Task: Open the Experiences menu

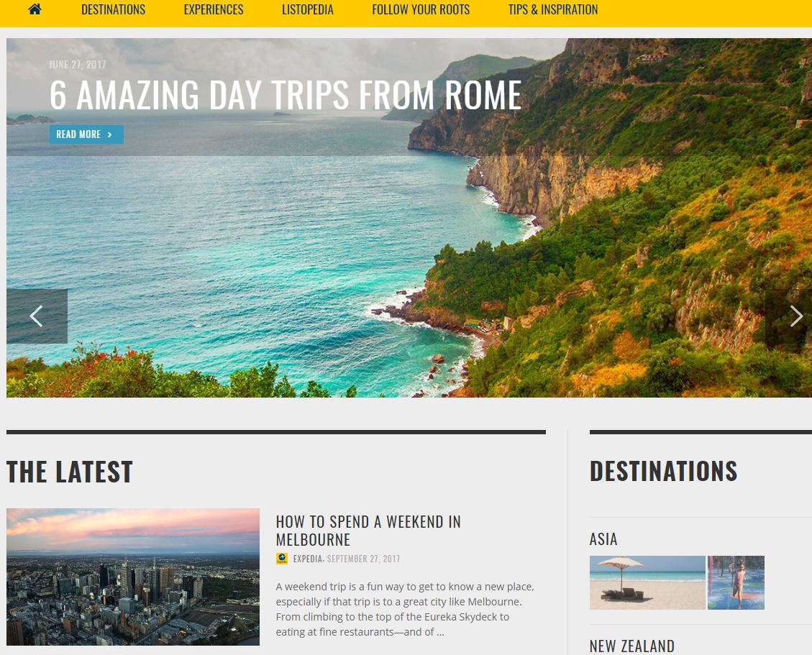Action: 214,10
